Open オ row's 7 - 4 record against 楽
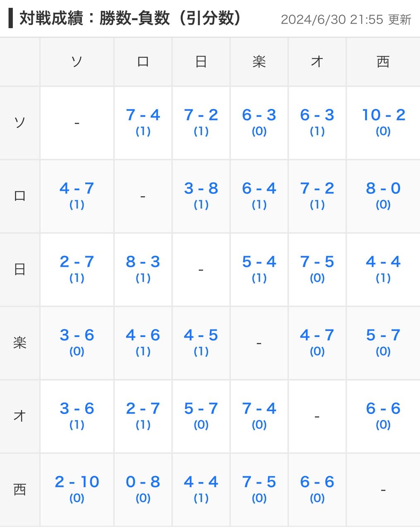The image size is (420, 529). coord(259,409)
